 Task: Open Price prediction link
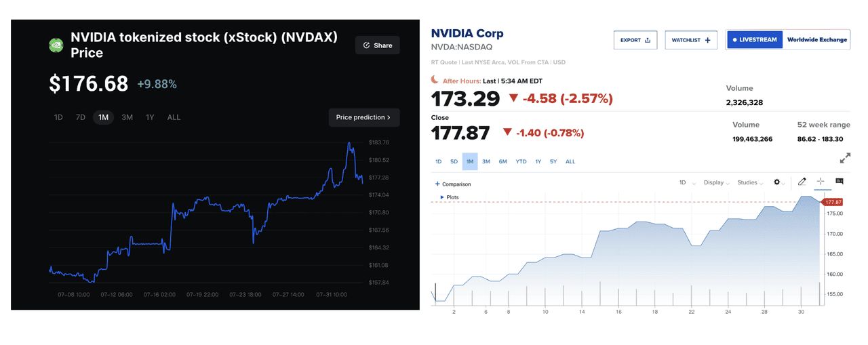point(363,117)
